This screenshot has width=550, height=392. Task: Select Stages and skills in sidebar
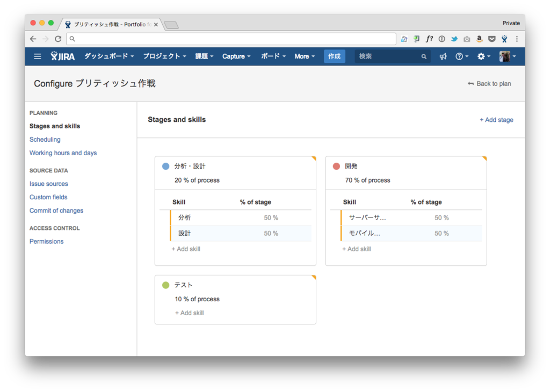(55, 126)
